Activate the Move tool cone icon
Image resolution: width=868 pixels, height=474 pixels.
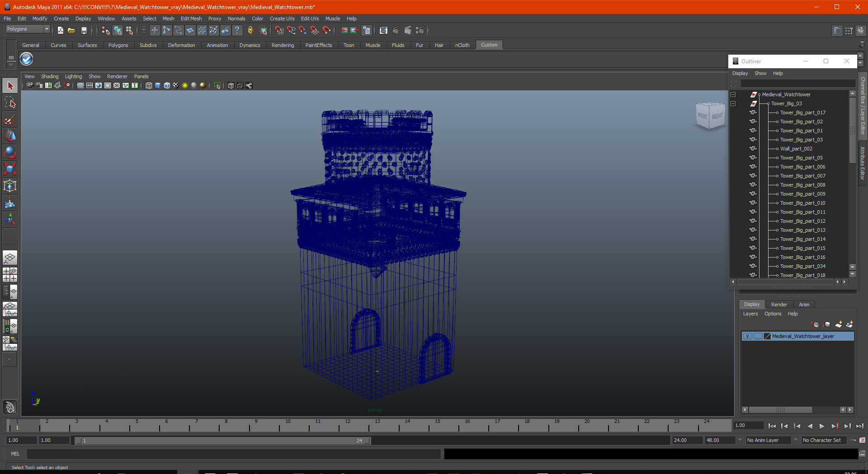[10, 136]
